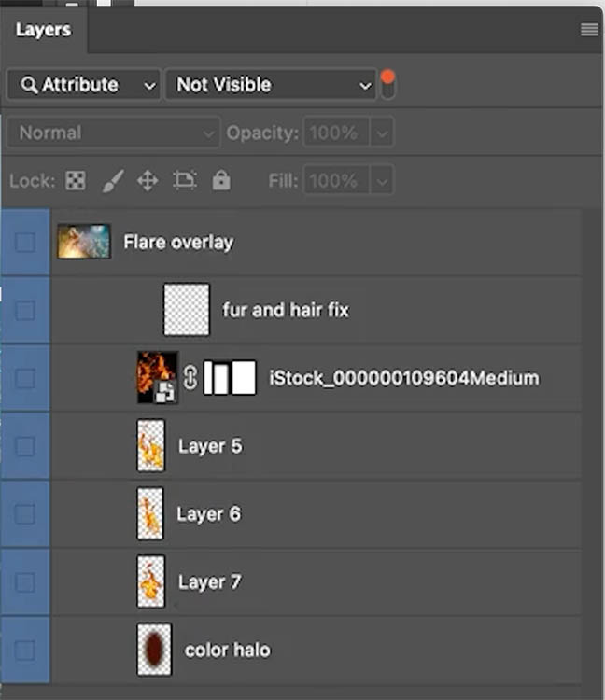Open the Layers panel menu icon

589,30
